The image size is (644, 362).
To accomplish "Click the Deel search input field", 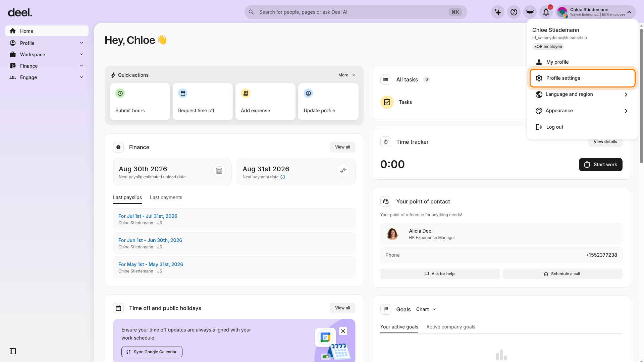I will (x=356, y=12).
